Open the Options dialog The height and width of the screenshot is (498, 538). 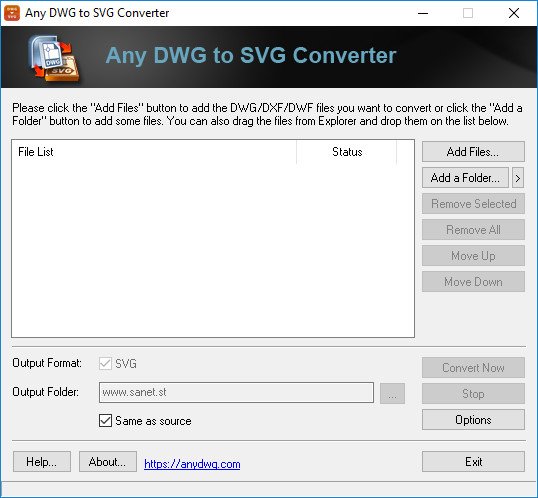coord(473,420)
